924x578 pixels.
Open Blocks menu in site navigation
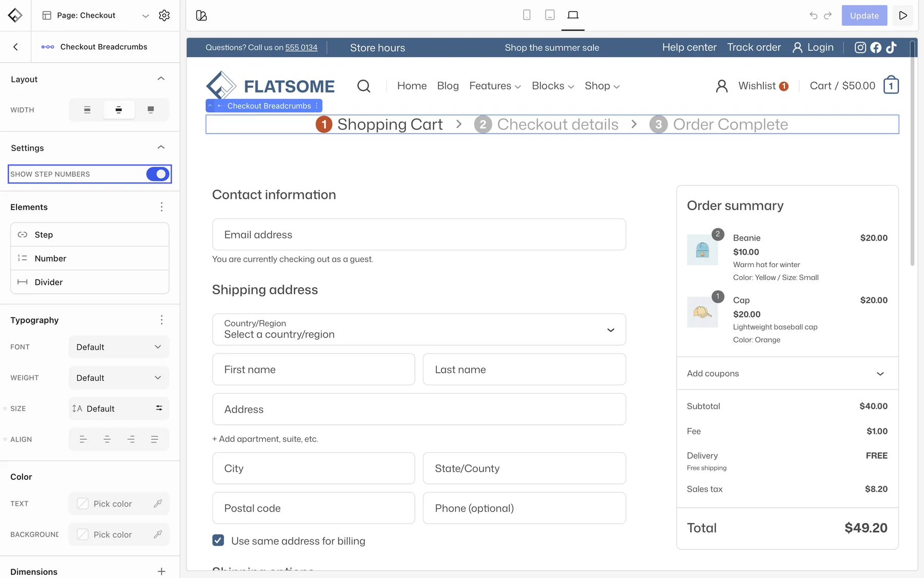click(553, 86)
